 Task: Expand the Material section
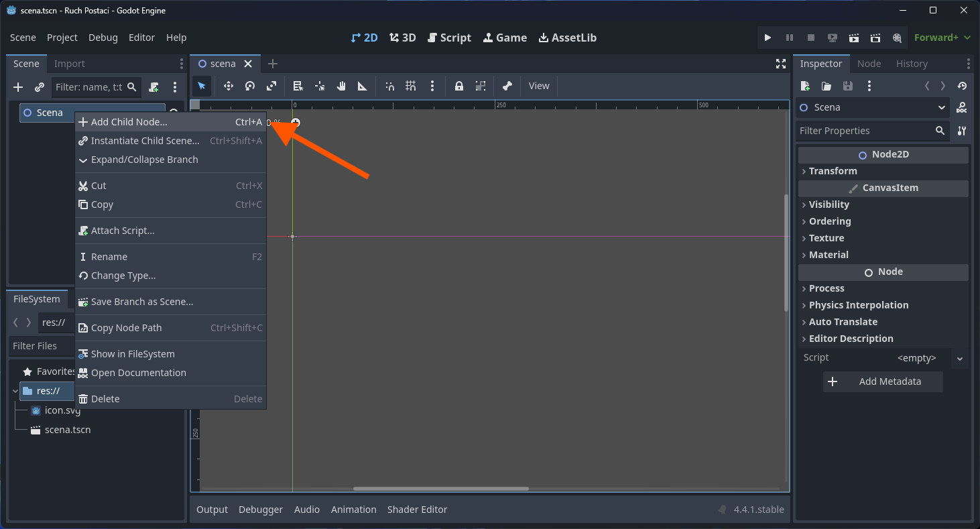883,255
